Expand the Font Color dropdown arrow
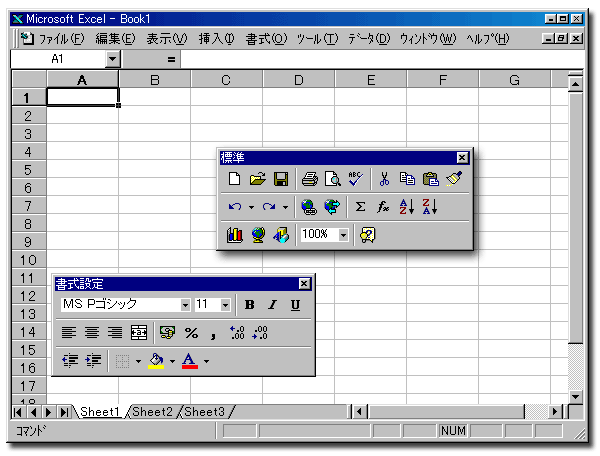Screen dimensions: 600x456 (x=206, y=361)
